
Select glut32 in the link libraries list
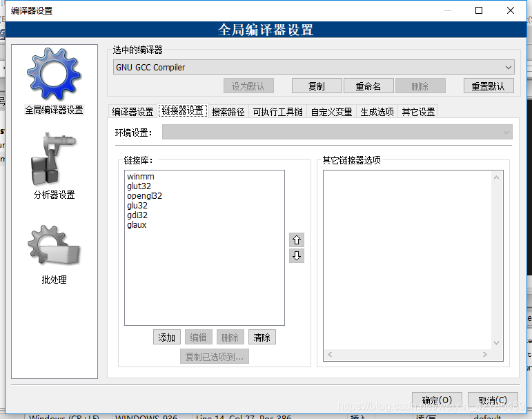139,186
